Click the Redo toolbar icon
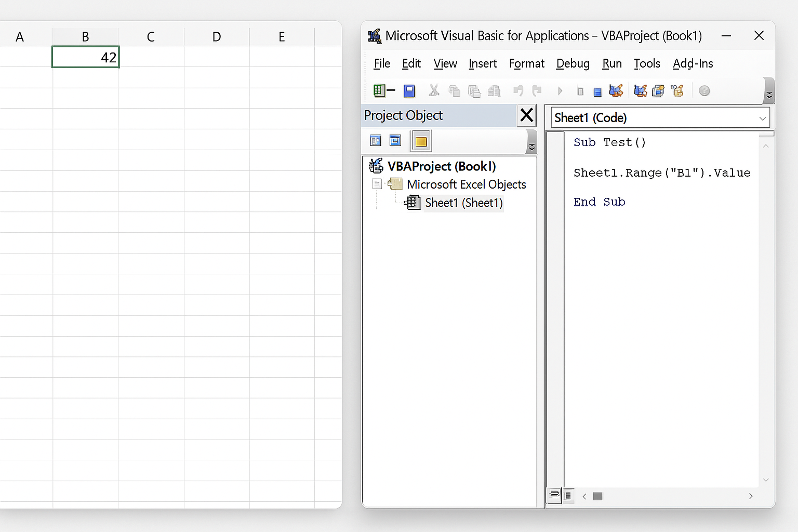The height and width of the screenshot is (532, 798). [537, 91]
